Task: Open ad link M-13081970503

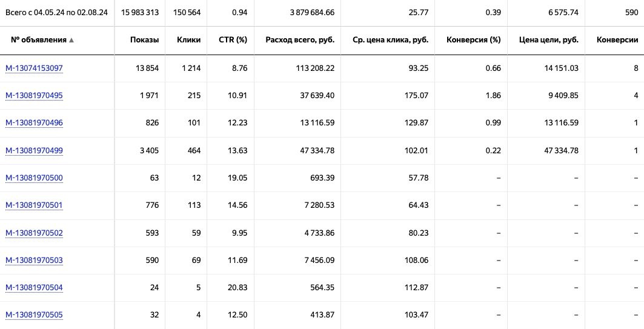Action: pyautogui.click(x=34, y=260)
